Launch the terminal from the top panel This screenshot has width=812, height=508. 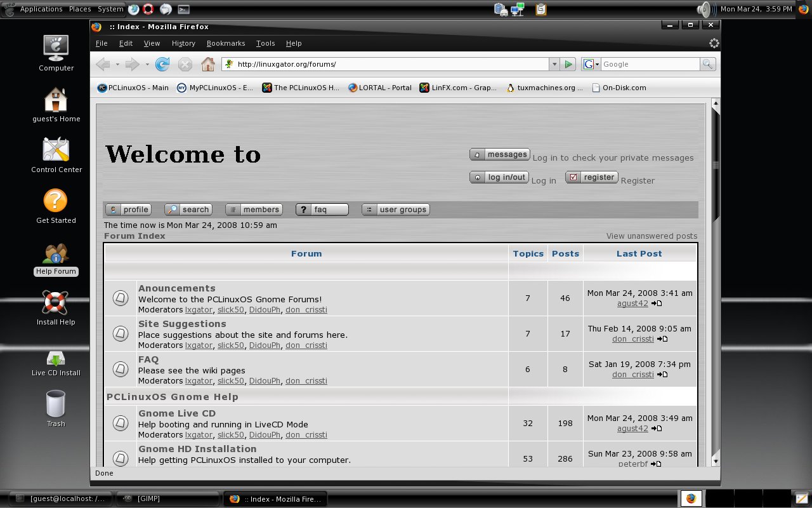183,9
